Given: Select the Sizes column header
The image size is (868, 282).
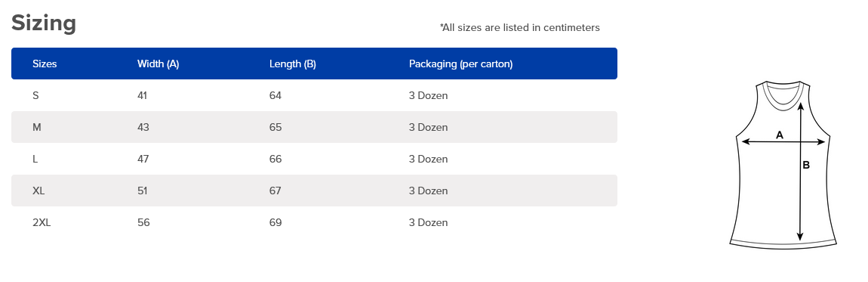Looking at the screenshot, I should tap(45, 64).
